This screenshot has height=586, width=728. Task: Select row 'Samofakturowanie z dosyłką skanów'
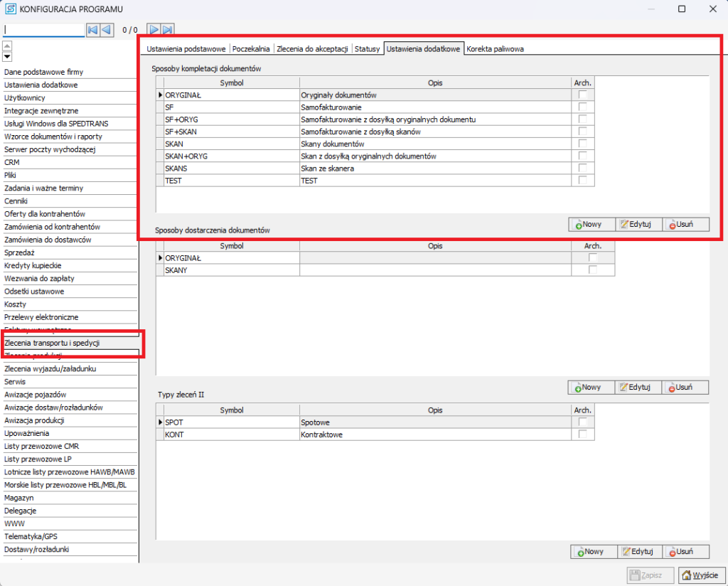click(375, 132)
